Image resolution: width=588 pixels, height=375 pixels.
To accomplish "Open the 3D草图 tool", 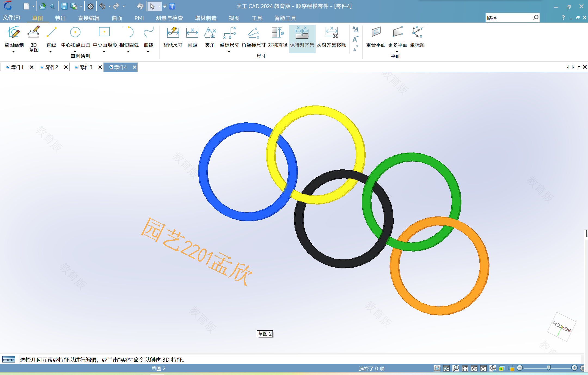I will point(33,39).
